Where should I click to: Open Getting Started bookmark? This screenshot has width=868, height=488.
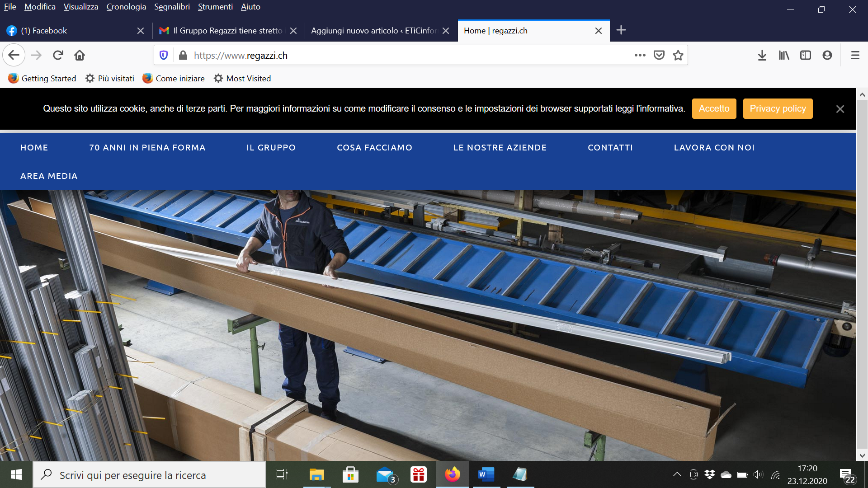[x=42, y=78]
